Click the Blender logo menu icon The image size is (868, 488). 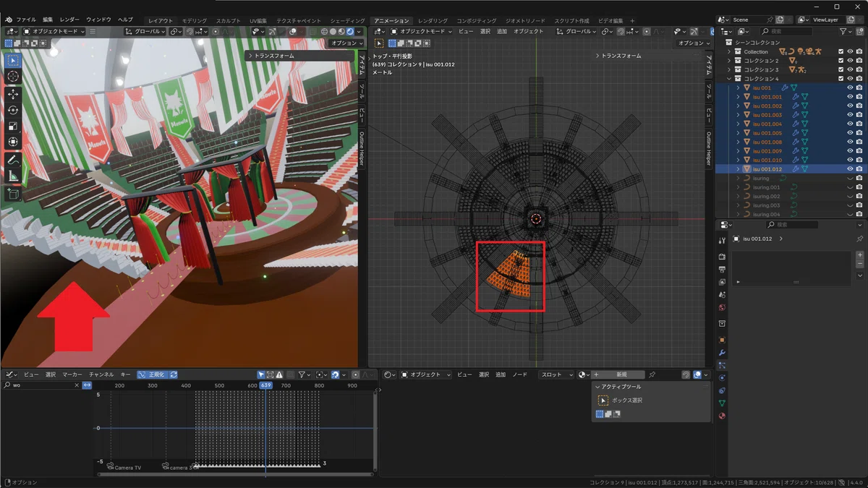pos(9,20)
